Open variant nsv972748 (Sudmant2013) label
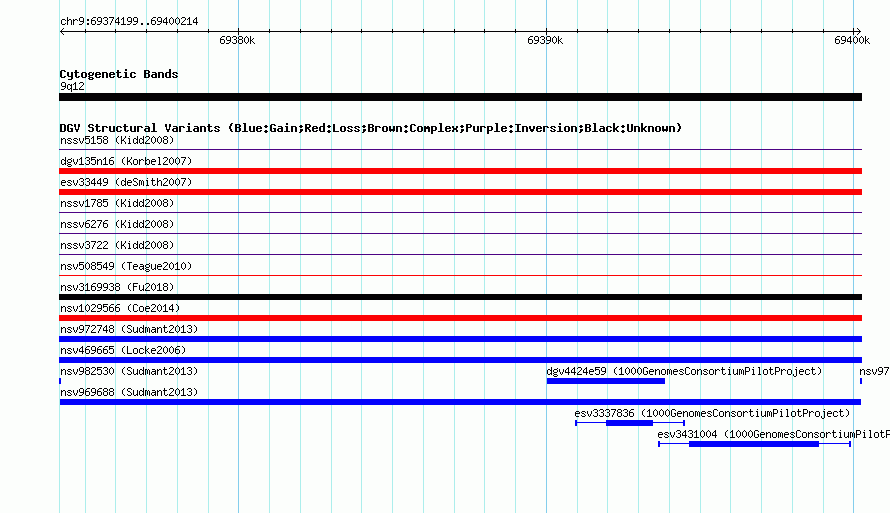 pos(129,329)
